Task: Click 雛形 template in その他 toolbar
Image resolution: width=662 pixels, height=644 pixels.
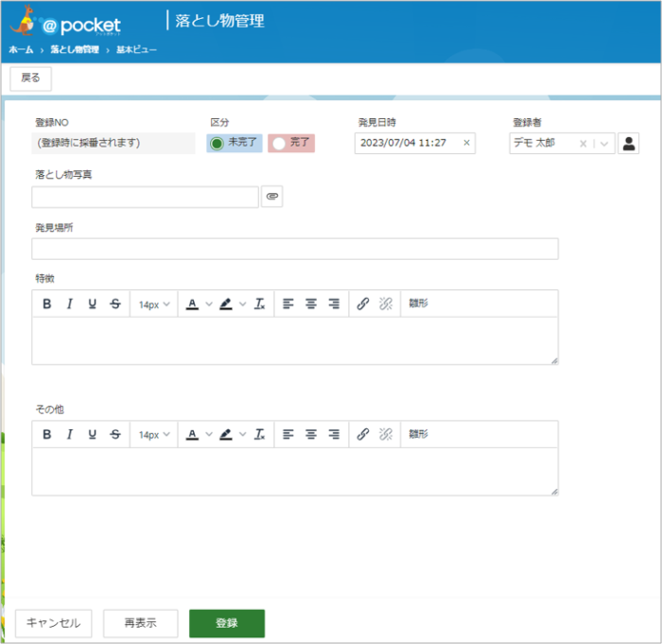Action: 418,434
